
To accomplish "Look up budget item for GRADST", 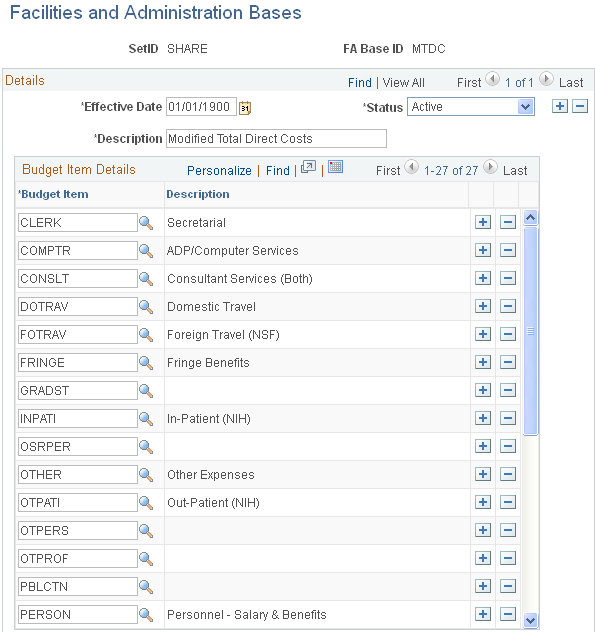I will pyautogui.click(x=146, y=391).
